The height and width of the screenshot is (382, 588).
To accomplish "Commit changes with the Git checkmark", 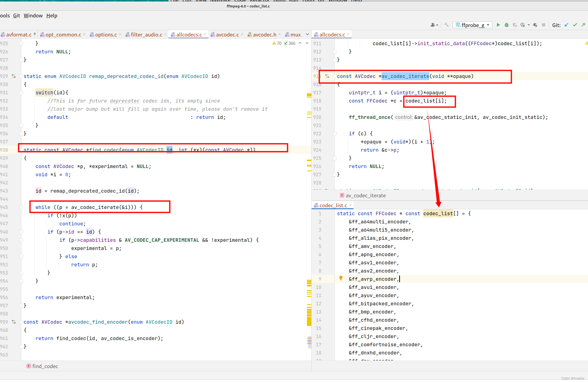I will click(x=575, y=25).
